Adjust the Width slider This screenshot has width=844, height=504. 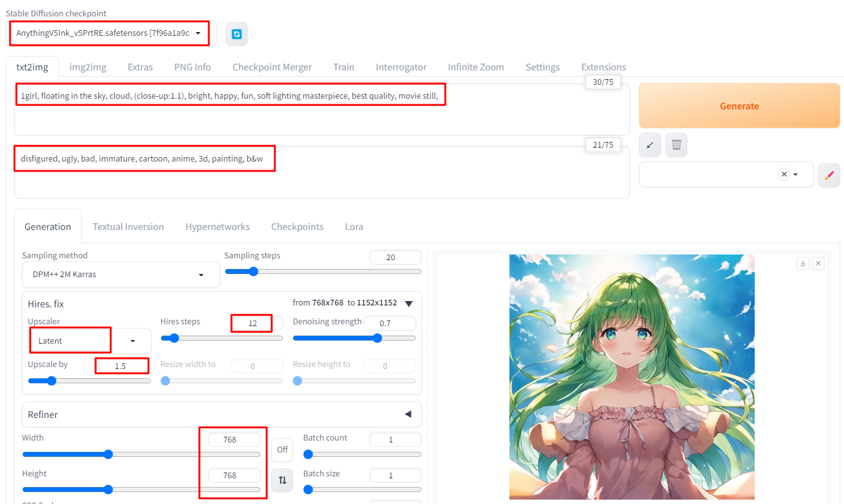pyautogui.click(x=141, y=454)
